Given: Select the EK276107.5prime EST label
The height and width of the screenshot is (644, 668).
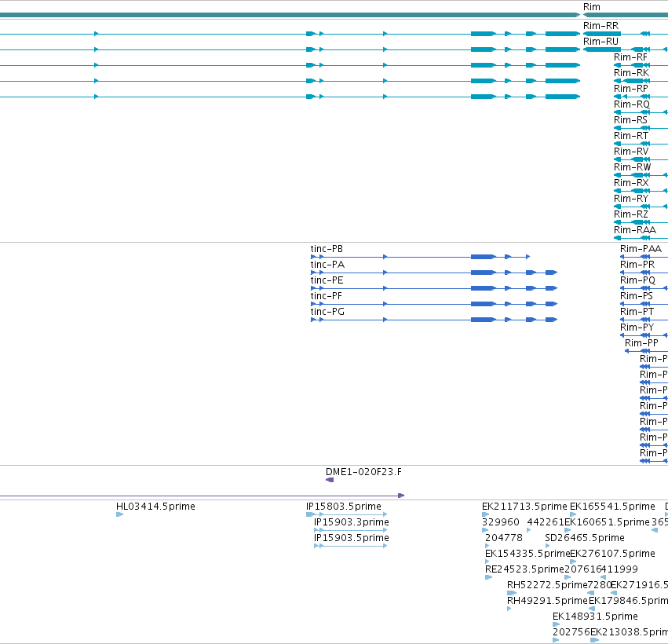Looking at the screenshot, I should [612, 554].
